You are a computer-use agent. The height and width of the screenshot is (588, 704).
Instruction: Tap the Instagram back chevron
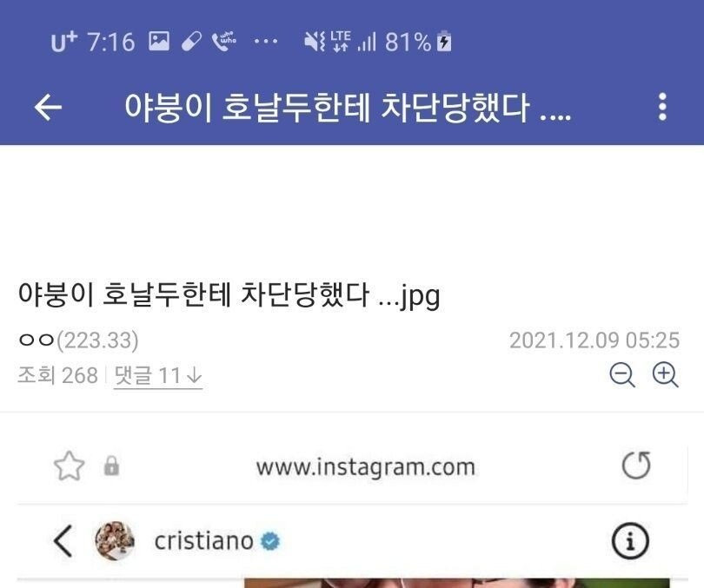coord(63,541)
